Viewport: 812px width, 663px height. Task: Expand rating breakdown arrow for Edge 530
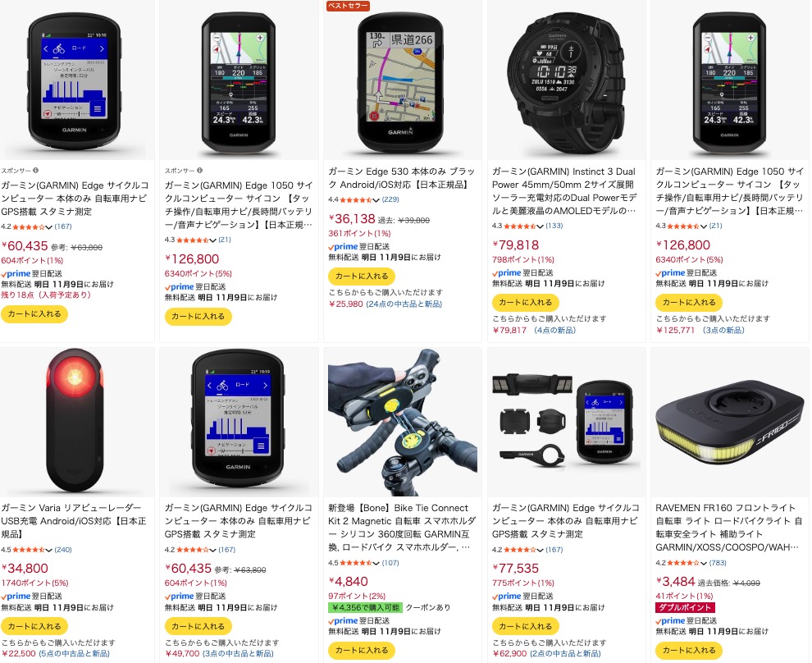[x=376, y=200]
